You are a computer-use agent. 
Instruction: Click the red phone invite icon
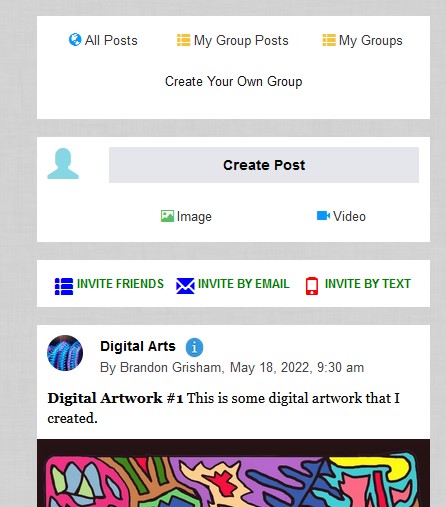click(x=312, y=286)
